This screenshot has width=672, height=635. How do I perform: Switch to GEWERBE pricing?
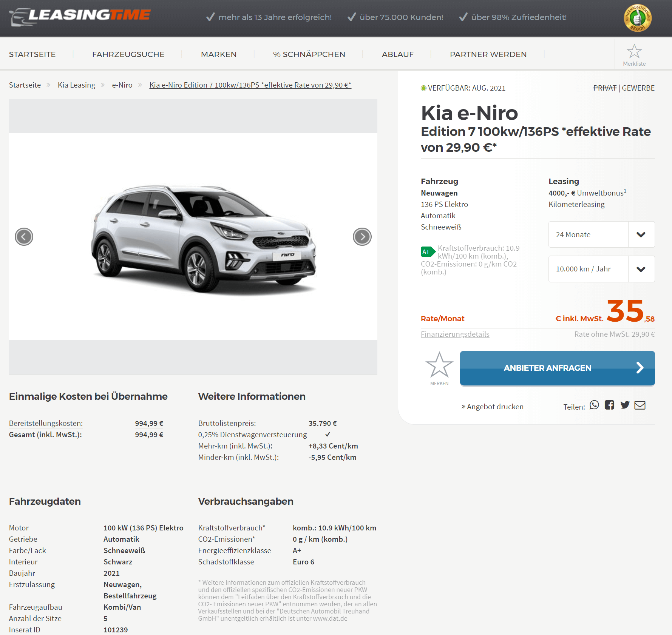638,88
